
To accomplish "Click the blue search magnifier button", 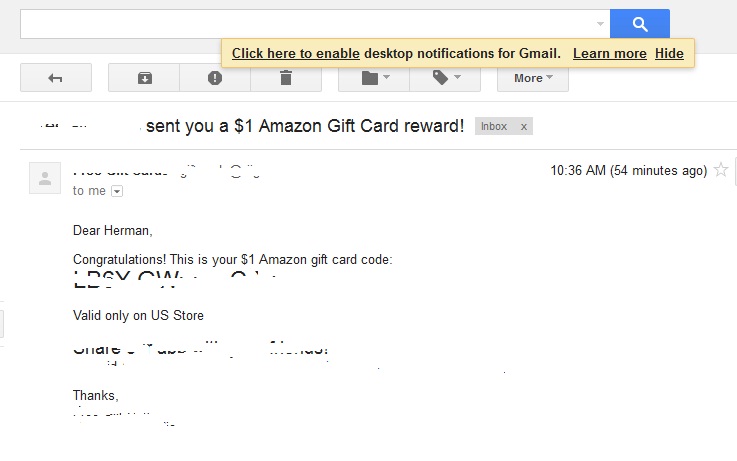I will tap(639, 24).
